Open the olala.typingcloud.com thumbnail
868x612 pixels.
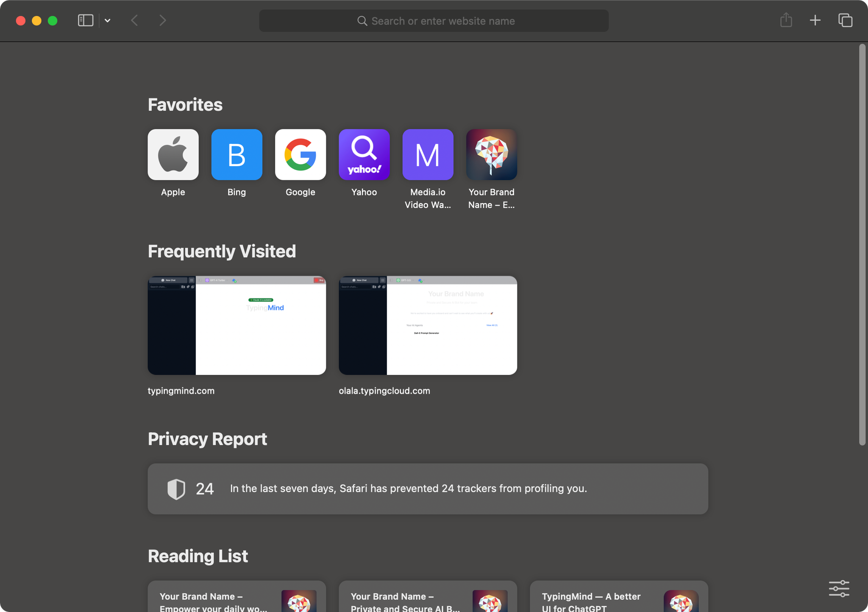tap(428, 325)
